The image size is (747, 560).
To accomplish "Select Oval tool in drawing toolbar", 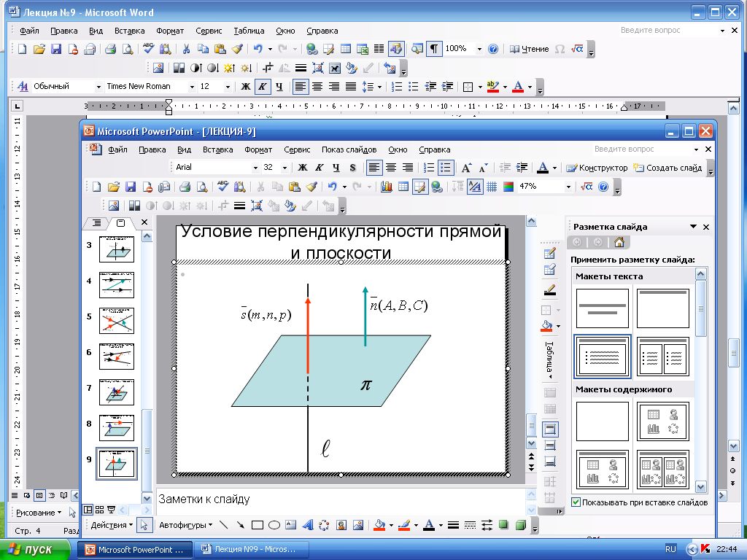I will point(274,525).
